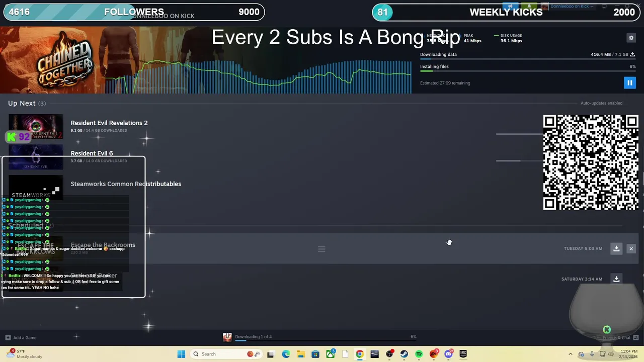644x362 pixels.
Task: Switch to Steam on the taskbar
Action: [404, 354]
